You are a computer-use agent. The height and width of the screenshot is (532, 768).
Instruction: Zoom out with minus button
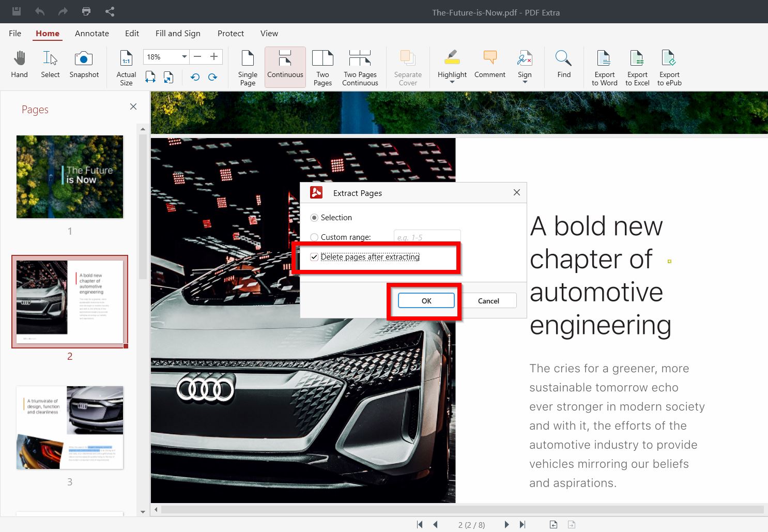tap(197, 56)
